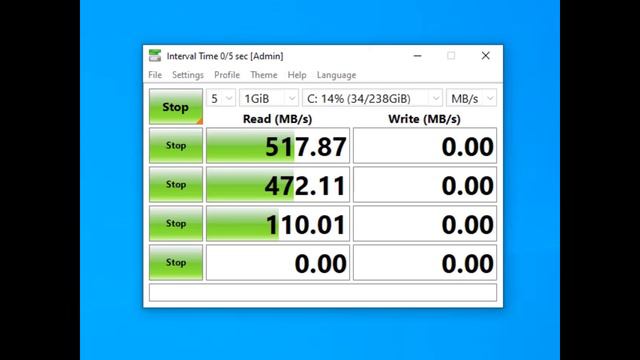Stop the test in the 472.11 row
640x360 pixels.
pos(176,184)
